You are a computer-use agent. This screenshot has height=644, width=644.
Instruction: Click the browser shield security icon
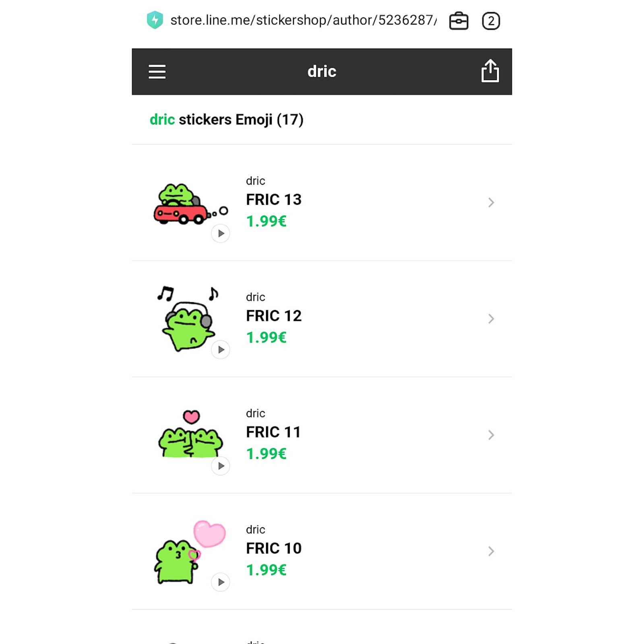[x=155, y=20]
